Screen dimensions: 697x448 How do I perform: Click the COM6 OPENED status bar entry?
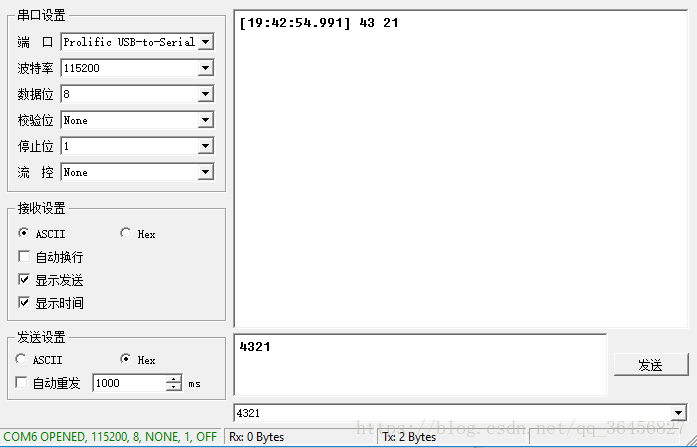pos(110,436)
